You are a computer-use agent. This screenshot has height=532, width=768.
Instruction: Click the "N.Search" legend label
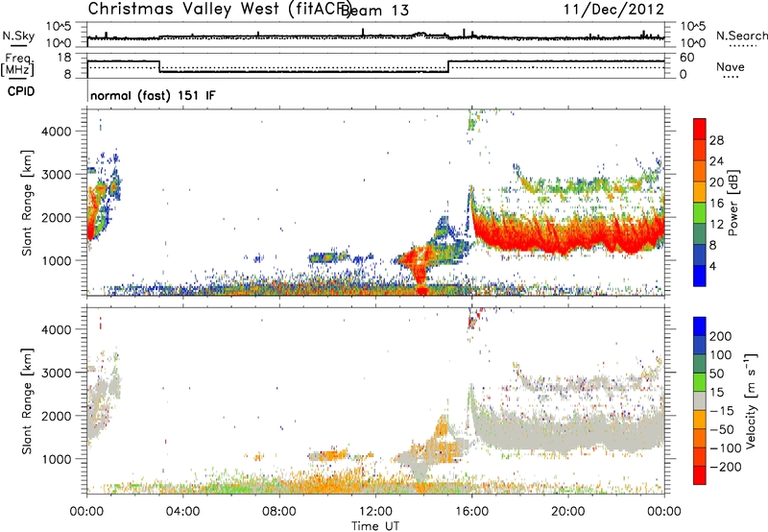coord(741,36)
